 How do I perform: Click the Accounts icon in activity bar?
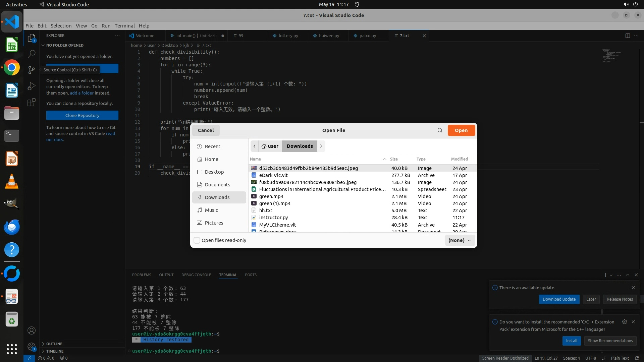coord(32,330)
